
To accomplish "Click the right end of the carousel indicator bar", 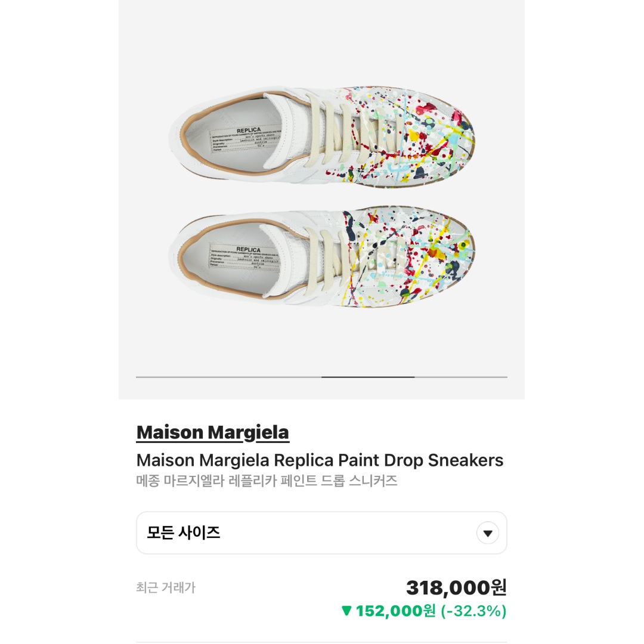I will point(501,377).
